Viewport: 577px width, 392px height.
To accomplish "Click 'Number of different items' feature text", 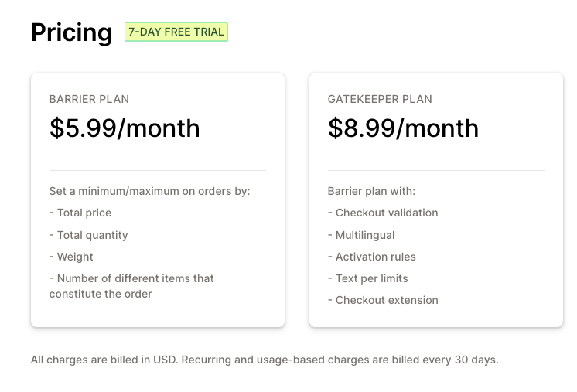I will click(x=131, y=286).
